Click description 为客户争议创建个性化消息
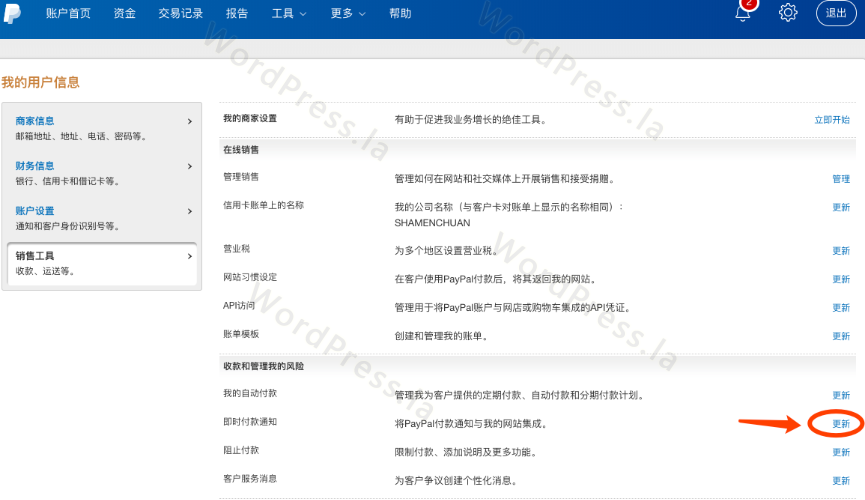 (456, 481)
